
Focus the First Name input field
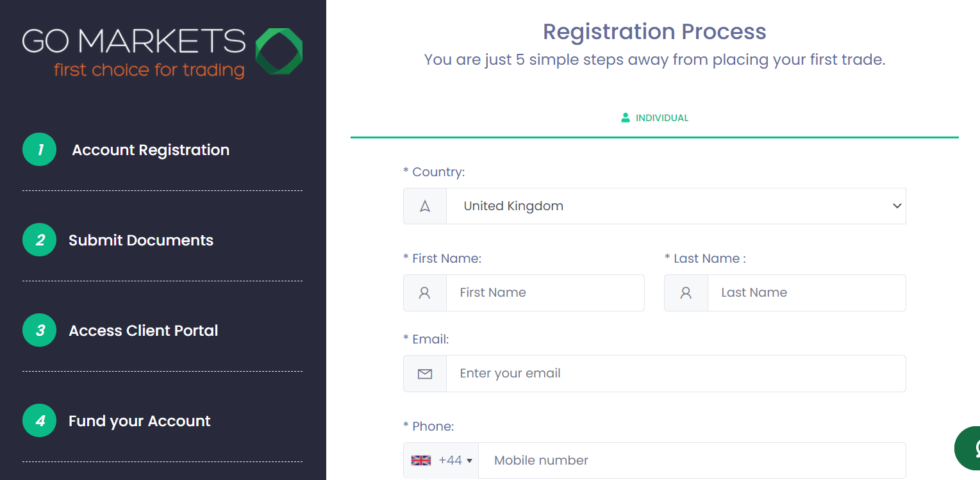[545, 293]
